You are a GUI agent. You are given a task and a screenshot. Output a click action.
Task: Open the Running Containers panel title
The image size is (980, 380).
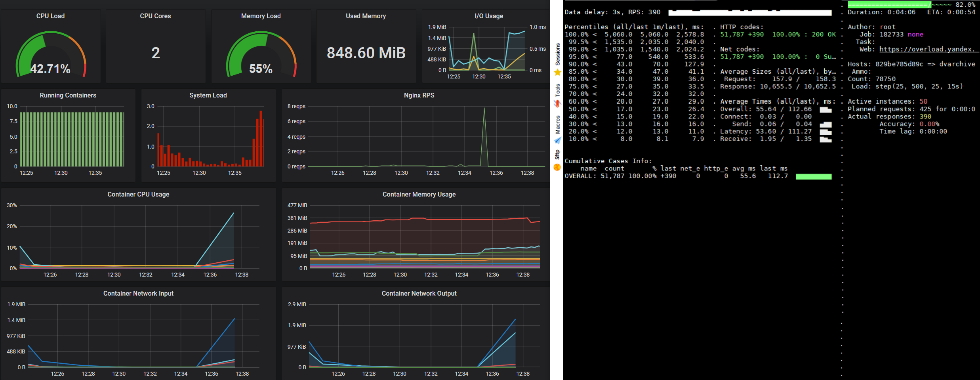tap(68, 95)
